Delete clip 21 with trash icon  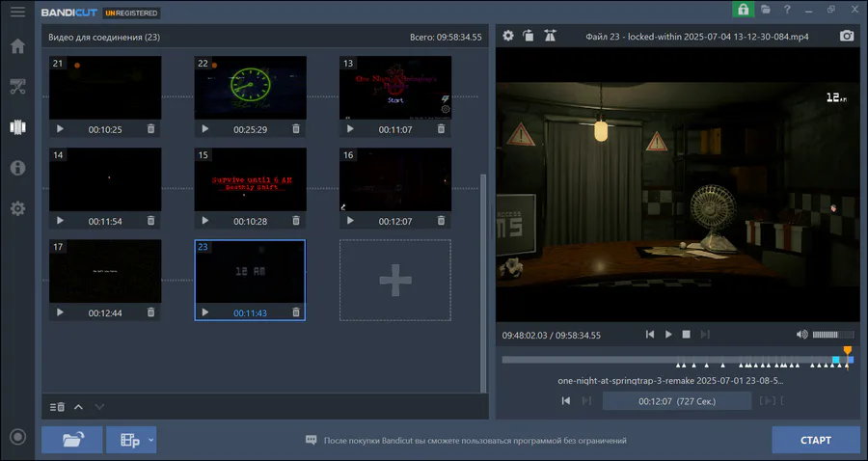click(x=150, y=129)
